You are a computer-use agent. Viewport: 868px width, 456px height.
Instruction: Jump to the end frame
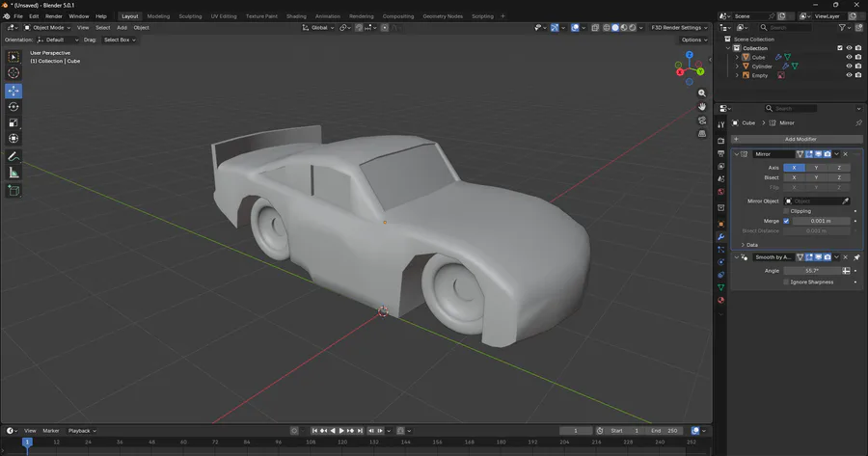tap(360, 431)
